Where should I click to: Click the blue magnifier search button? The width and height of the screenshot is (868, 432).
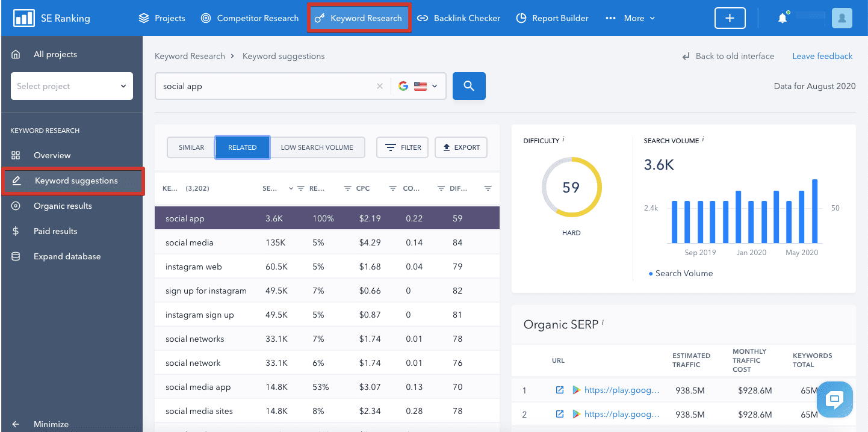pos(469,86)
